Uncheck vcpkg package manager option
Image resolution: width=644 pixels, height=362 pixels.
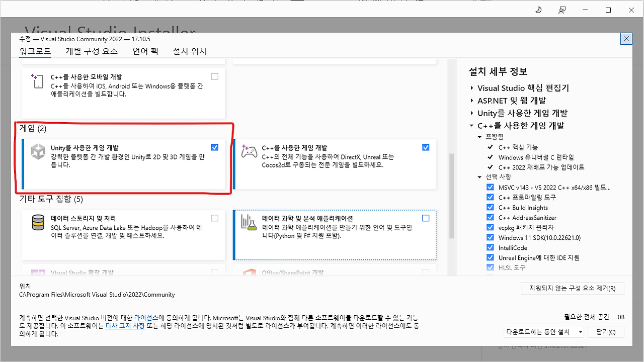tap(490, 228)
